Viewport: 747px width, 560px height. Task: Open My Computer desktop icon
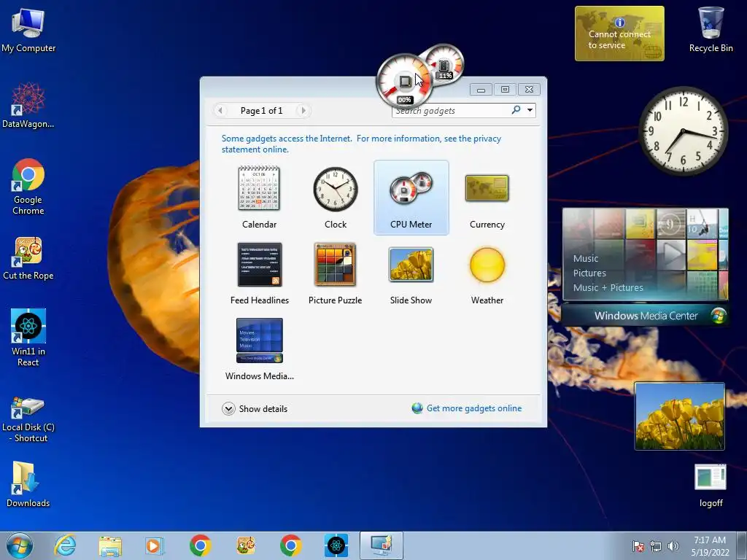[28, 29]
